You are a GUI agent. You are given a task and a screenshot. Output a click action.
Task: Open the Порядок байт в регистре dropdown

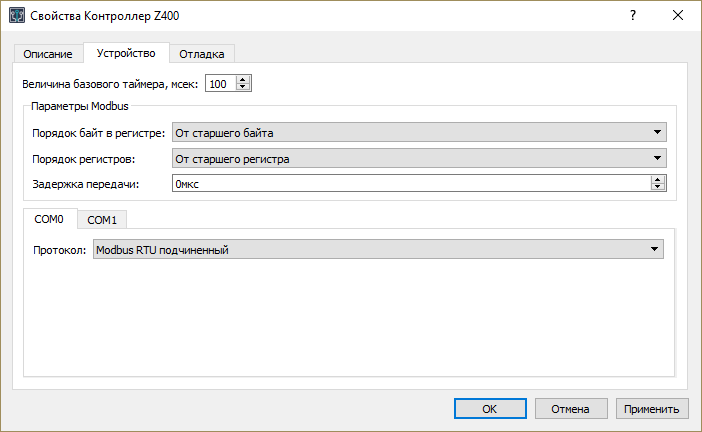419,132
